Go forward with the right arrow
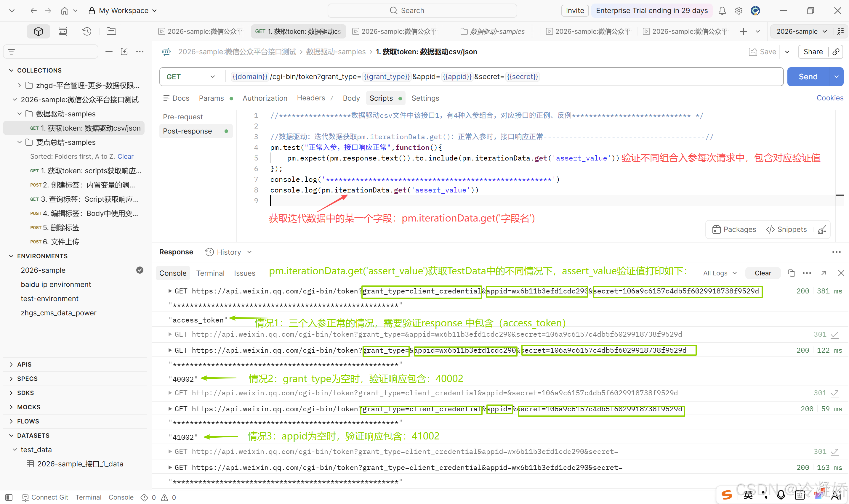Screen dimensions: 849x504 coord(48,11)
